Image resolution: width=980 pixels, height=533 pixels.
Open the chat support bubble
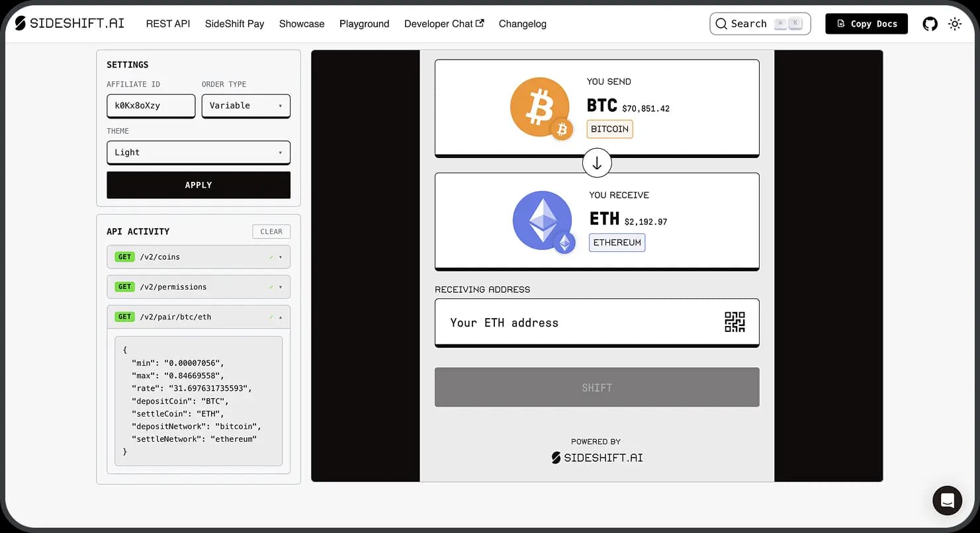(947, 501)
